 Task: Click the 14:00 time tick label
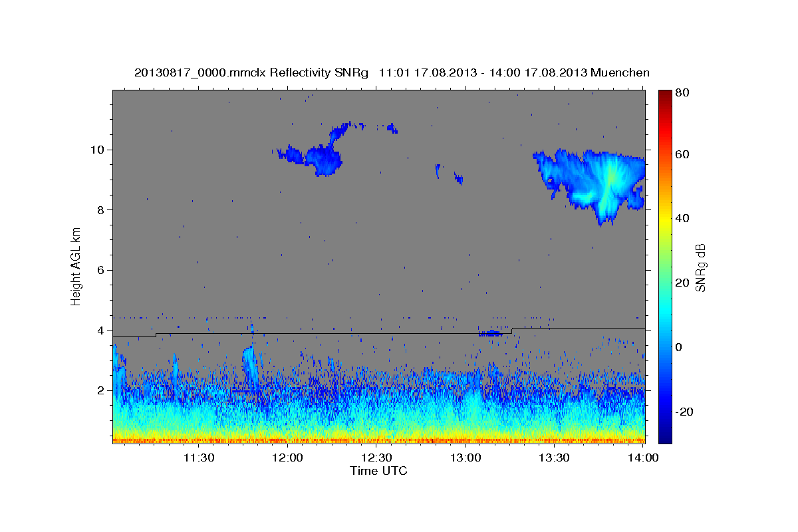tap(643, 458)
